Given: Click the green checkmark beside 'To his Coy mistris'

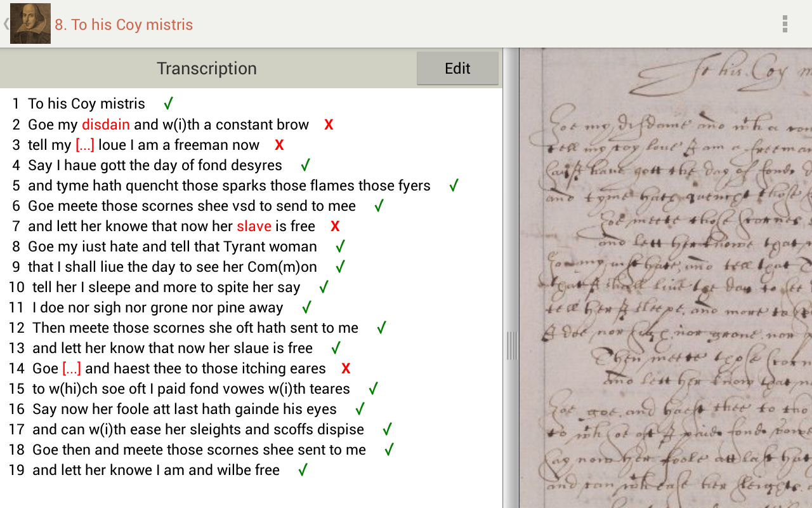Looking at the screenshot, I should coord(168,103).
